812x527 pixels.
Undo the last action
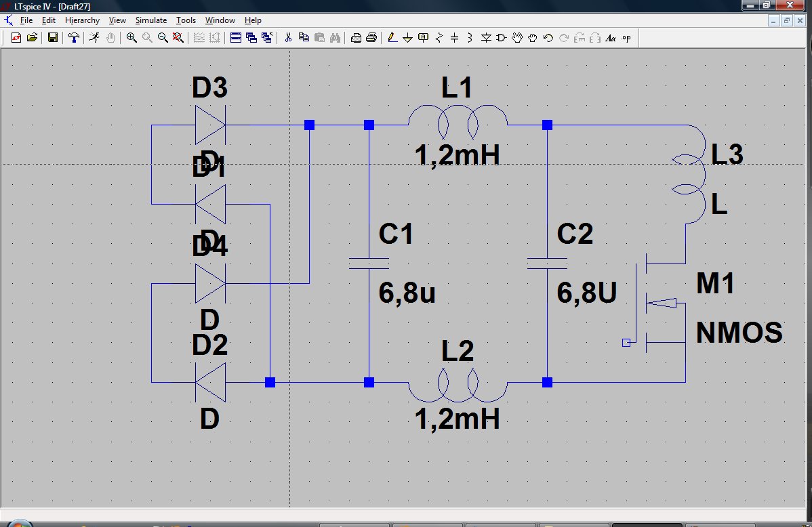click(x=548, y=38)
